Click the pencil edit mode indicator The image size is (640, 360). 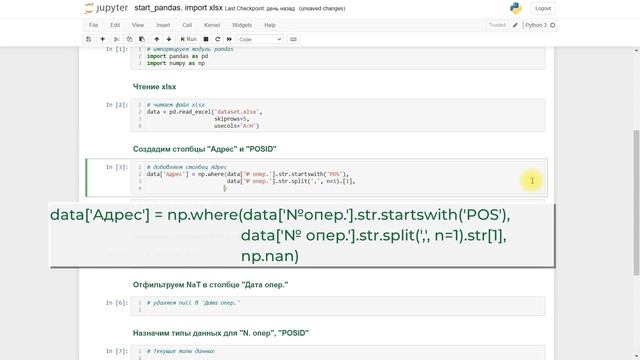click(516, 25)
